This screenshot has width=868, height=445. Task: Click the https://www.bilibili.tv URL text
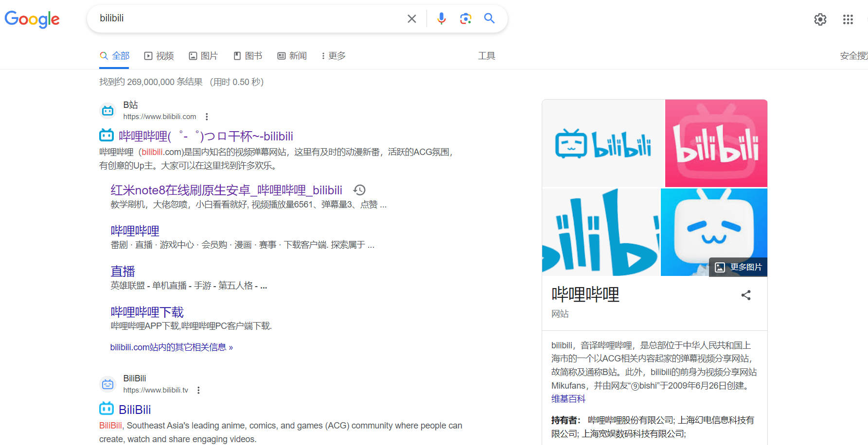pos(156,390)
